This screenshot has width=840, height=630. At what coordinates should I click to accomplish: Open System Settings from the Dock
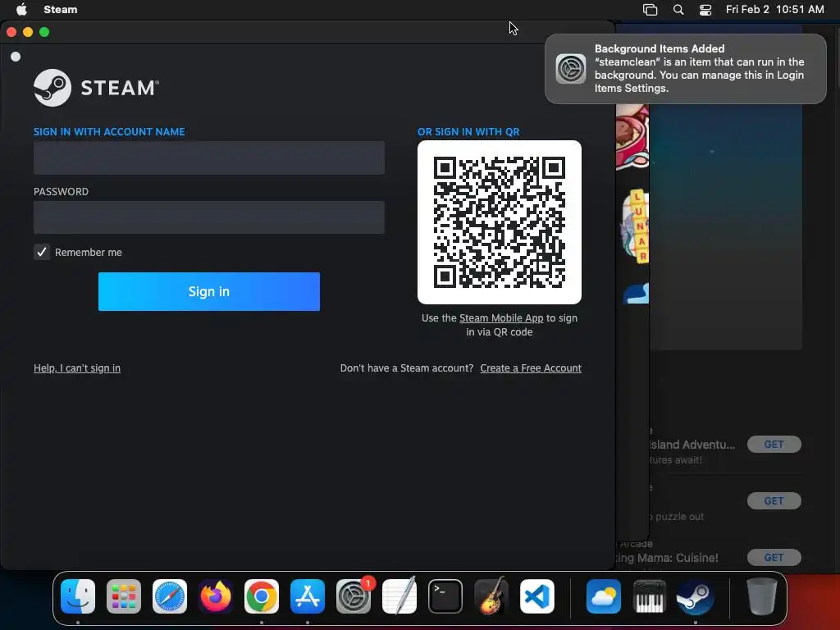[x=354, y=596]
